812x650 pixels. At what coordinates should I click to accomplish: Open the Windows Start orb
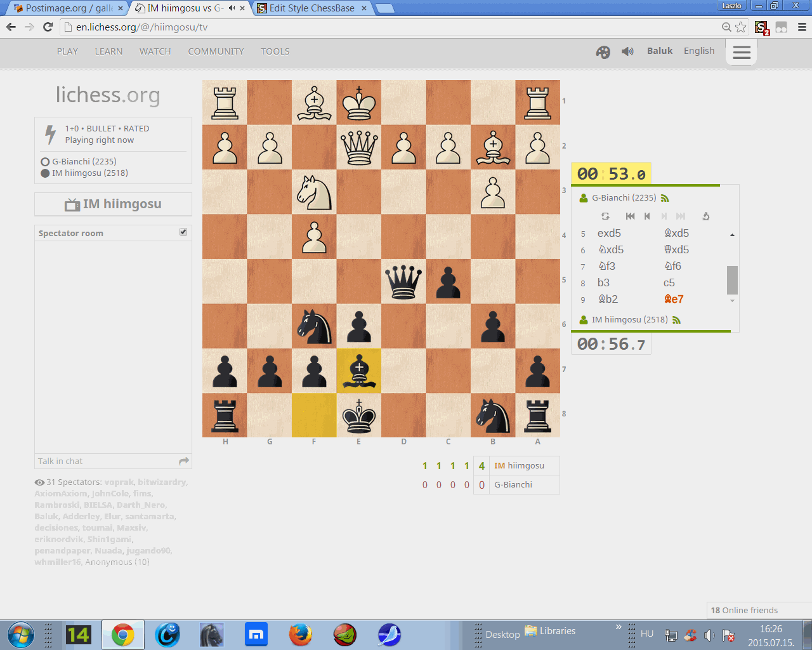point(21,635)
